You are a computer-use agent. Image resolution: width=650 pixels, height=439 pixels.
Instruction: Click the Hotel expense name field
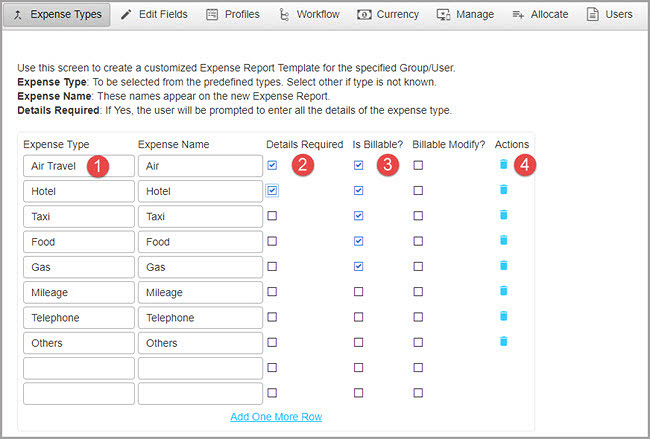pyautogui.click(x=200, y=191)
